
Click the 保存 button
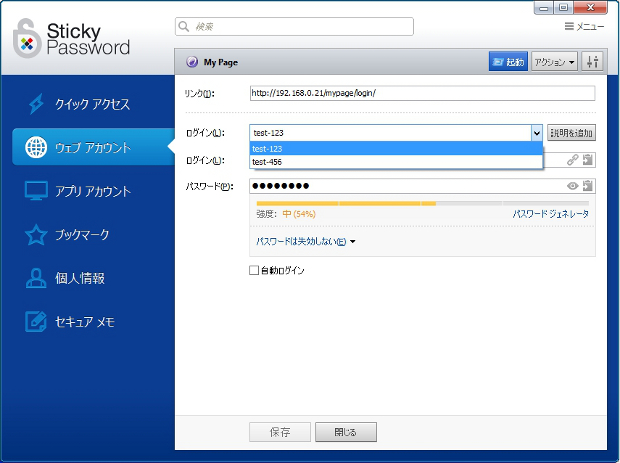pos(280,432)
